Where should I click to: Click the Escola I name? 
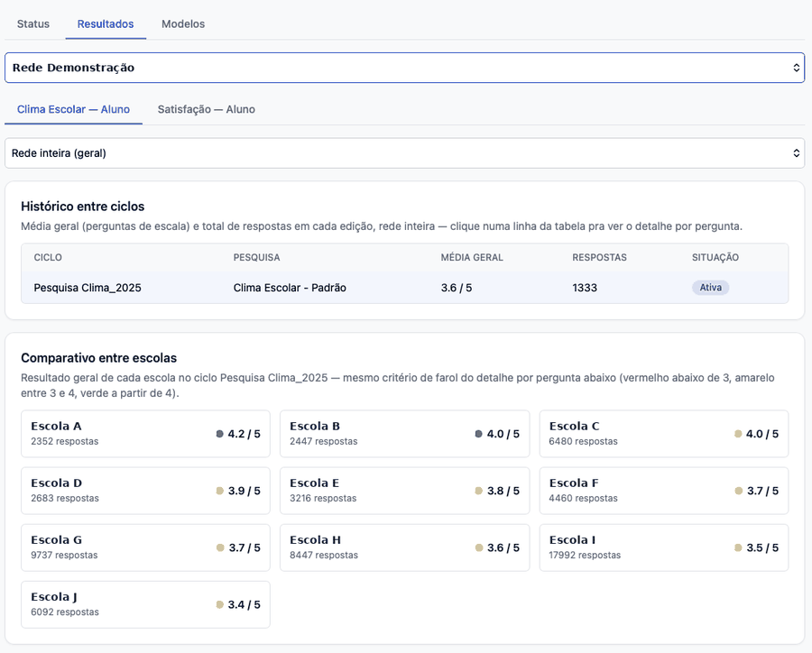pyautogui.click(x=572, y=540)
